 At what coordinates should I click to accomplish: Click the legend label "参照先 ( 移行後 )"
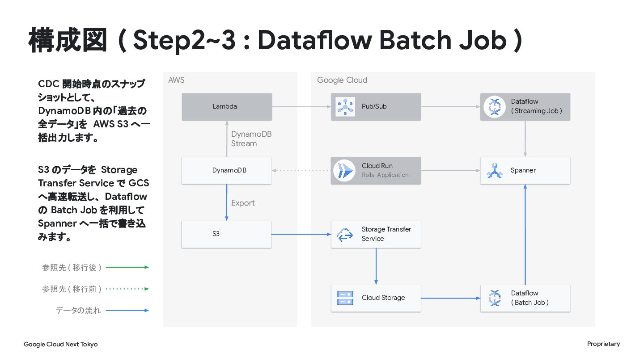[x=72, y=268]
